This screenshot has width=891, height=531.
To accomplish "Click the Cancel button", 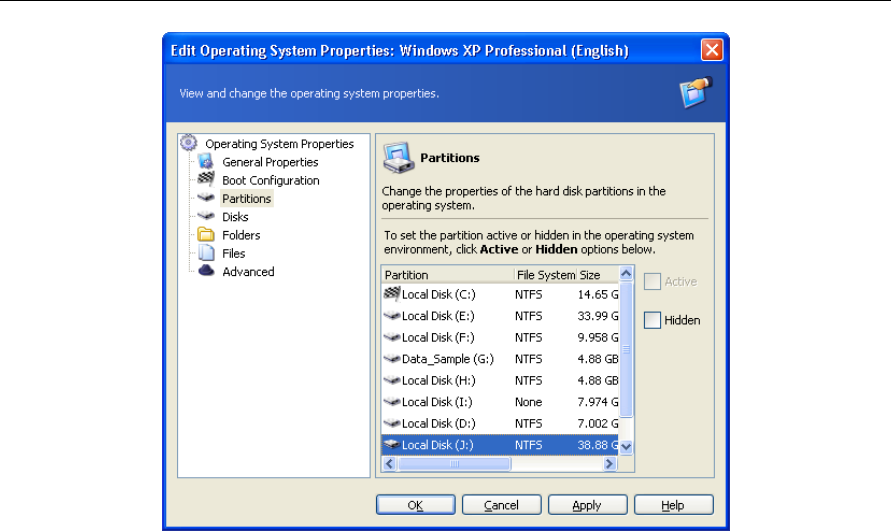I will pos(501,505).
